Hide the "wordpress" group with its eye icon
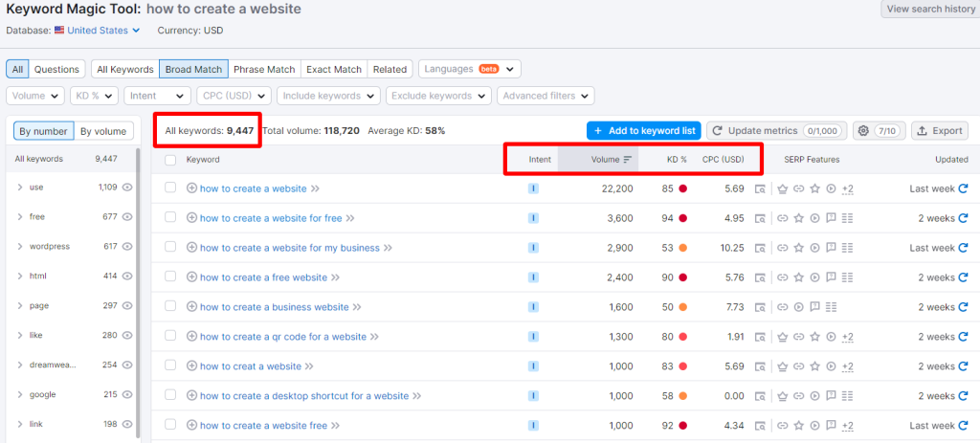Screen dimensions: 980x443 point(127,246)
